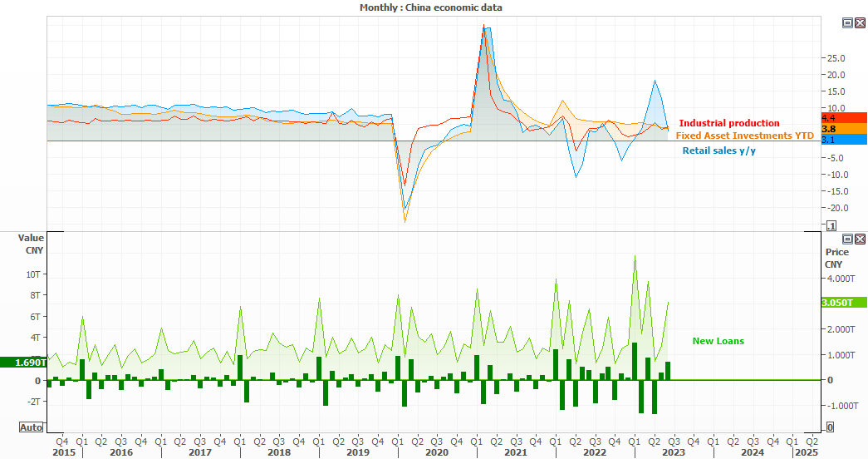
Task: Click the New Loans series label
Action: pyautogui.click(x=718, y=341)
